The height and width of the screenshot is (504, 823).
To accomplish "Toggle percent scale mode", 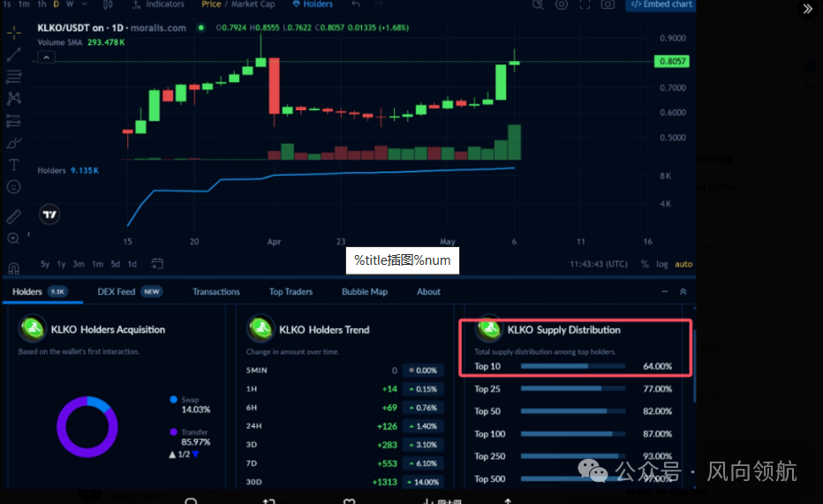I will tap(645, 264).
